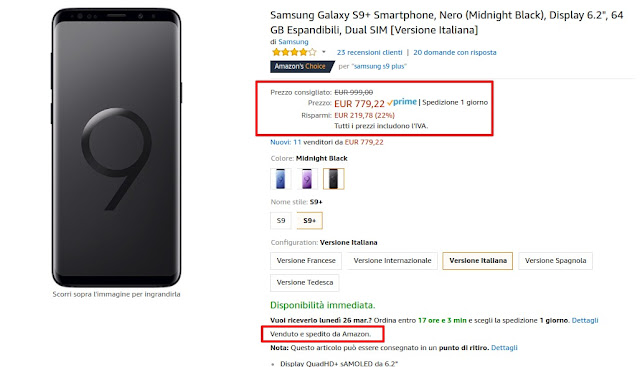Select the purple color variant swatch
The width and height of the screenshot is (640, 367).
point(307,179)
